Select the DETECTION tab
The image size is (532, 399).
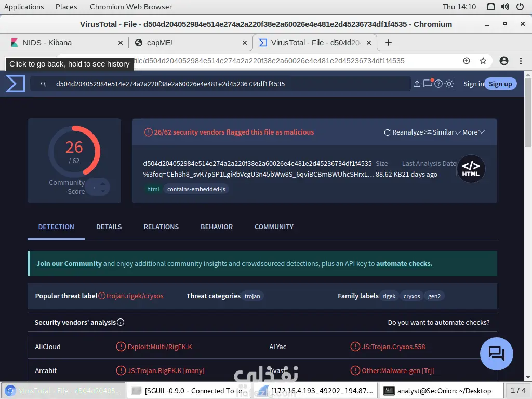pyautogui.click(x=56, y=227)
